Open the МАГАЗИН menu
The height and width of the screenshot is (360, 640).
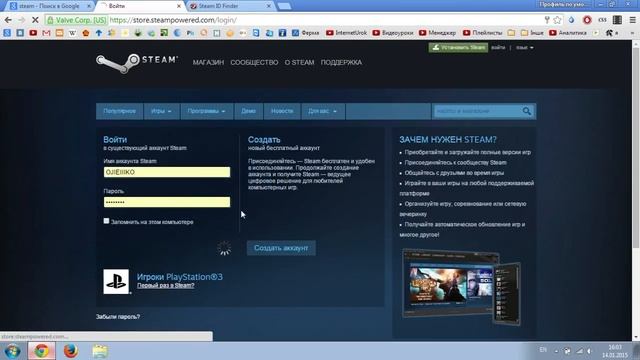(208, 62)
